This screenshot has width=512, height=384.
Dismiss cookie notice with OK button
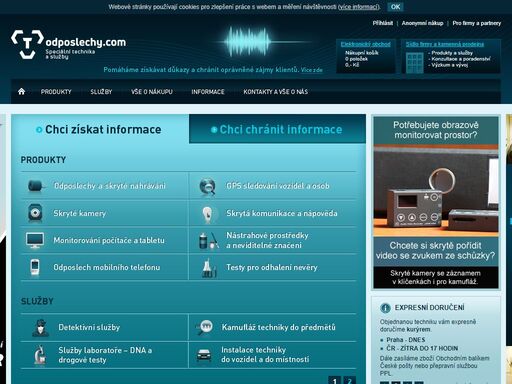[x=395, y=7]
